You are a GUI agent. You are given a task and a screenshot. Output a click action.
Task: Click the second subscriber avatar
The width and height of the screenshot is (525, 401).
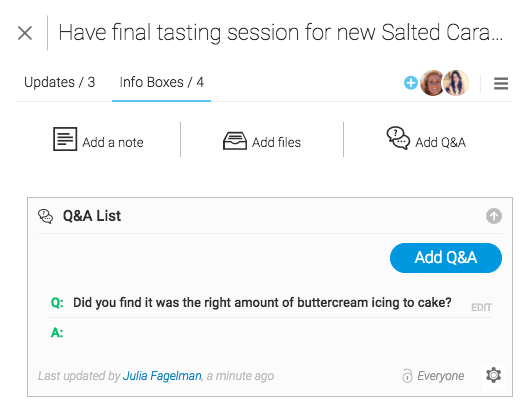[x=456, y=83]
